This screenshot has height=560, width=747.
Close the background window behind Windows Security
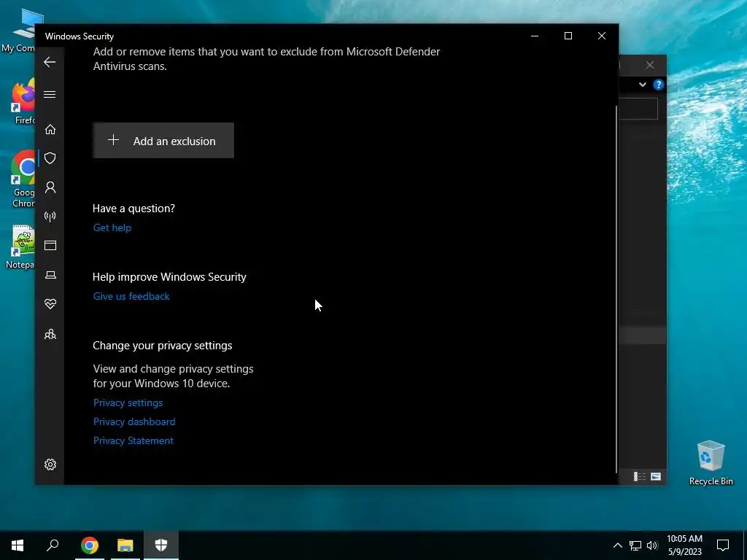click(650, 65)
